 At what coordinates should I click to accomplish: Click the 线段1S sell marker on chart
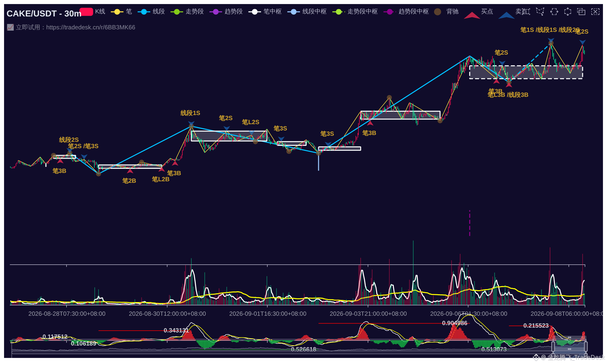pos(191,123)
